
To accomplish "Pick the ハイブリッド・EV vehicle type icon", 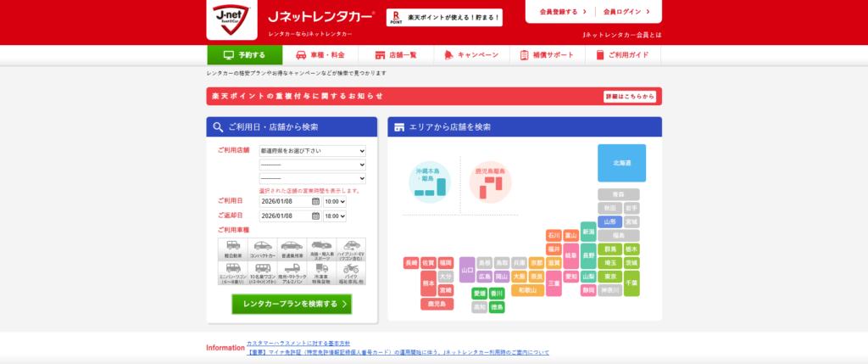I will click(353, 249).
